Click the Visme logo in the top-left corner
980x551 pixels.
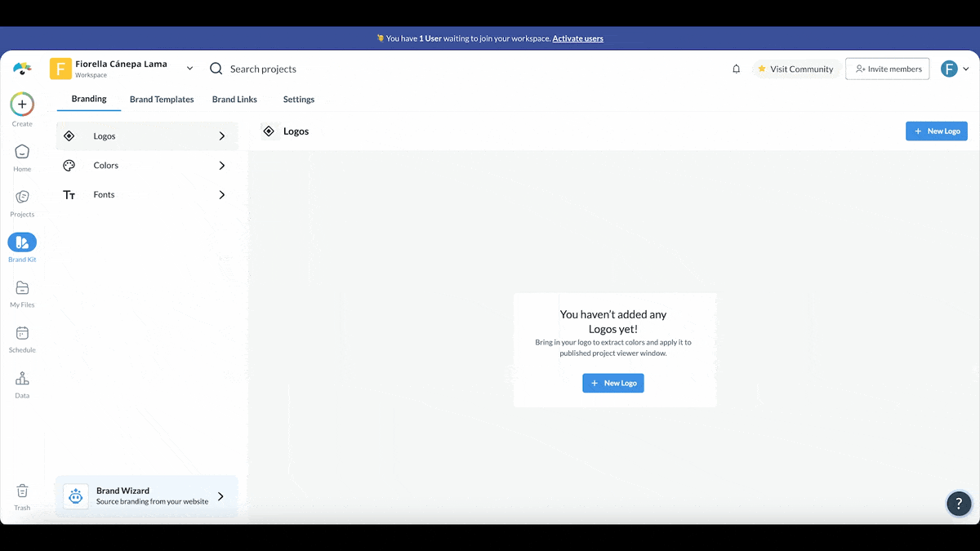pyautogui.click(x=22, y=69)
